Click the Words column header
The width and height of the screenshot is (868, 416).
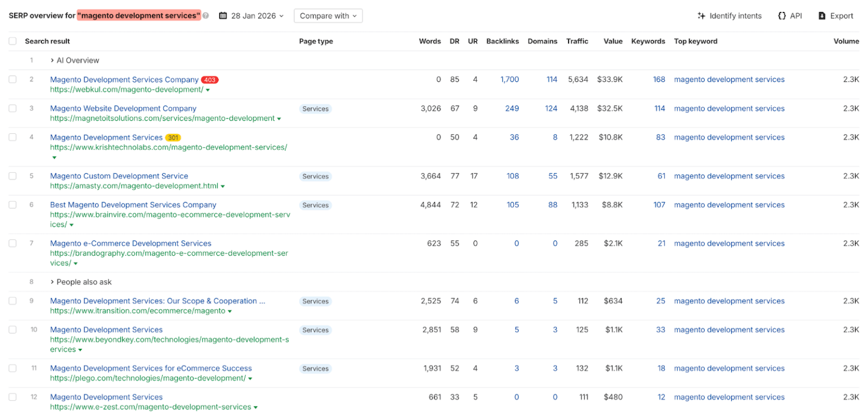pos(430,41)
